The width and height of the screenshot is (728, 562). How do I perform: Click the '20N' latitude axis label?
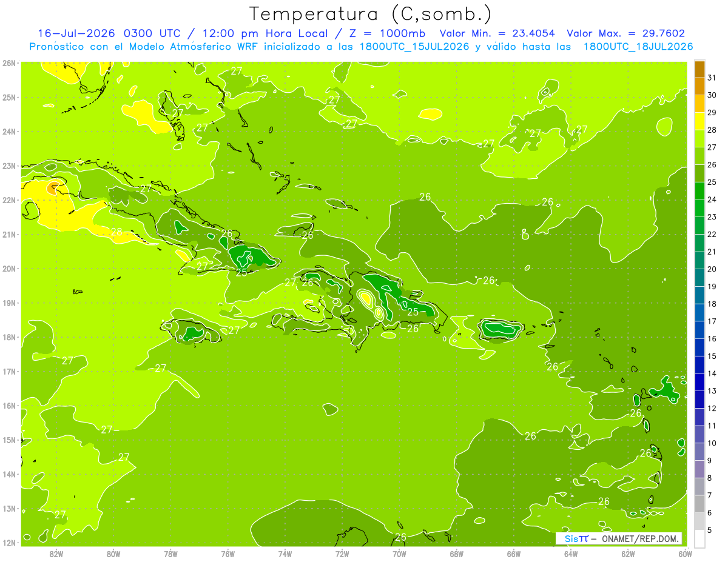[8, 269]
